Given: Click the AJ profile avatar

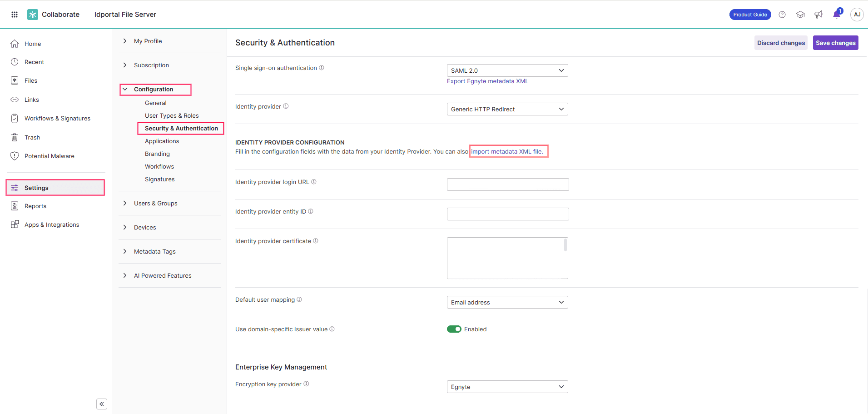Looking at the screenshot, I should pyautogui.click(x=857, y=14).
